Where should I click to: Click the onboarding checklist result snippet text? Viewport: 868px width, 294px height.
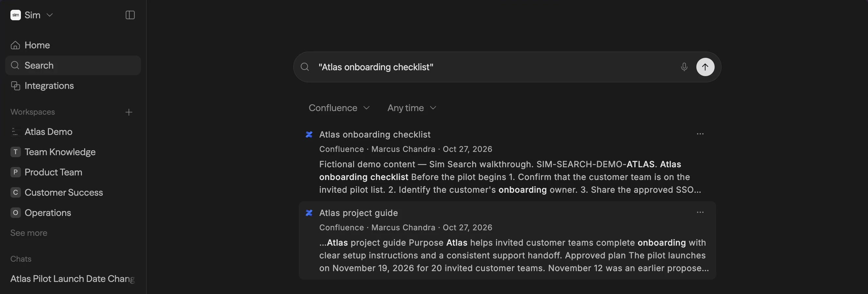pos(510,177)
